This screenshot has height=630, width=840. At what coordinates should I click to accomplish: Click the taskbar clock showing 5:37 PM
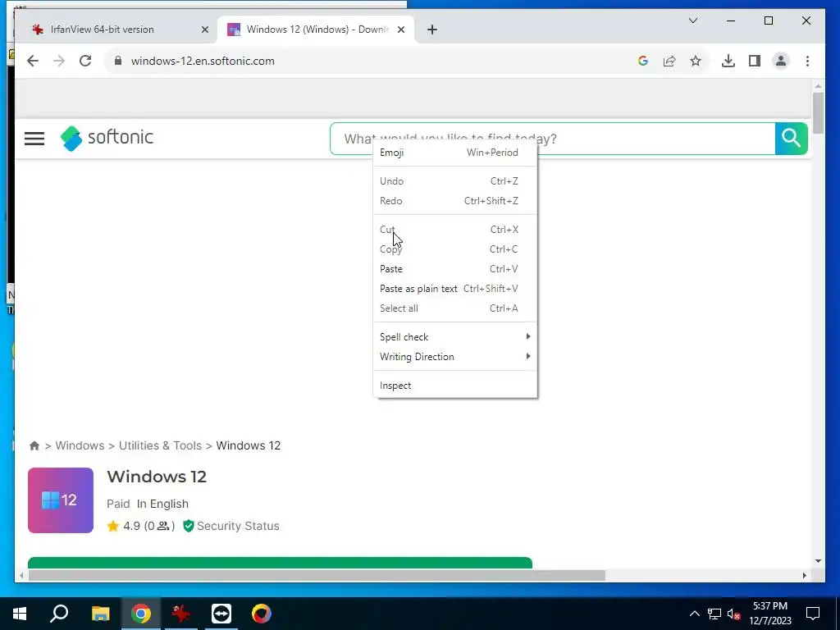click(x=769, y=614)
